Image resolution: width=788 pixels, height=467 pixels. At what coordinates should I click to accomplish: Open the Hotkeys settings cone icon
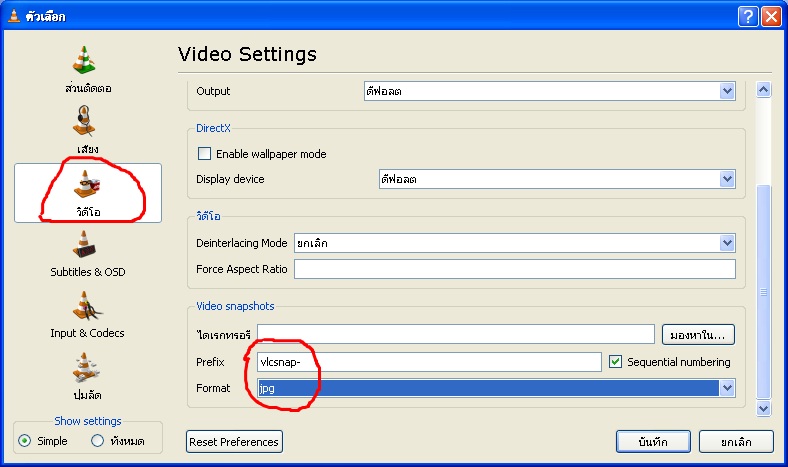click(86, 367)
